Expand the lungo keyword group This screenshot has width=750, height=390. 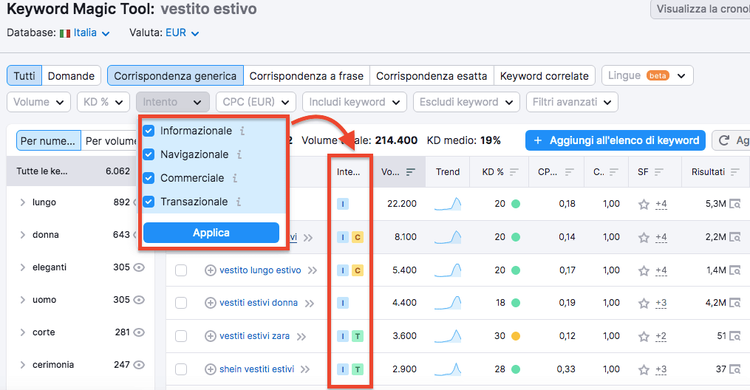[22, 202]
